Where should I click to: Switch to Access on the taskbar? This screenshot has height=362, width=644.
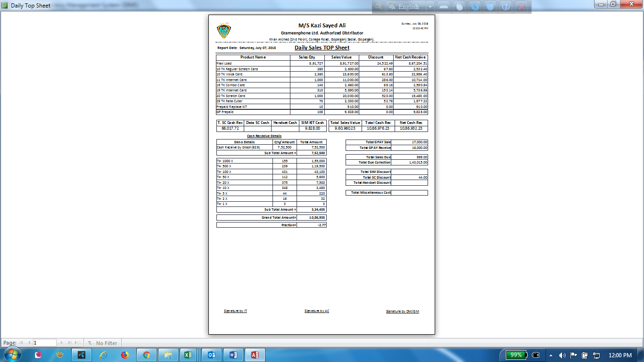(255, 355)
